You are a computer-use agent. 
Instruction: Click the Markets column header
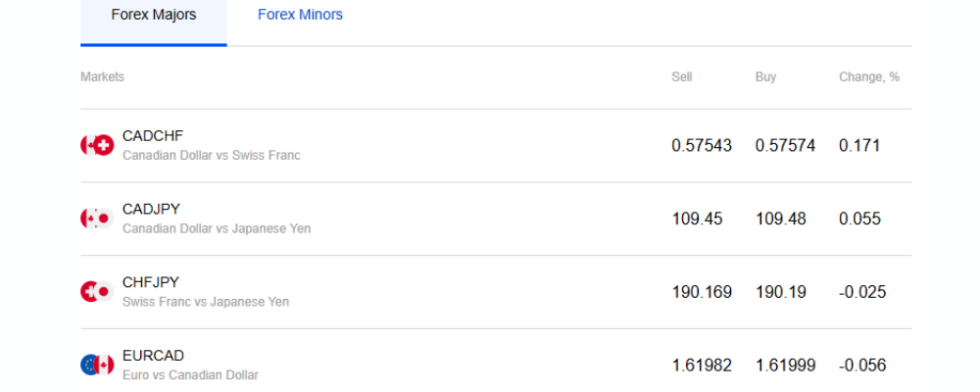(103, 76)
